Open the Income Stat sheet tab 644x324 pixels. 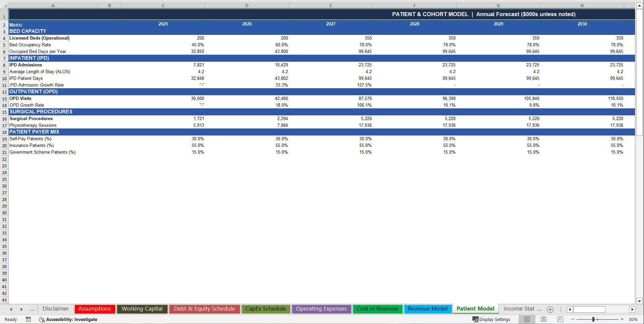pos(522,309)
